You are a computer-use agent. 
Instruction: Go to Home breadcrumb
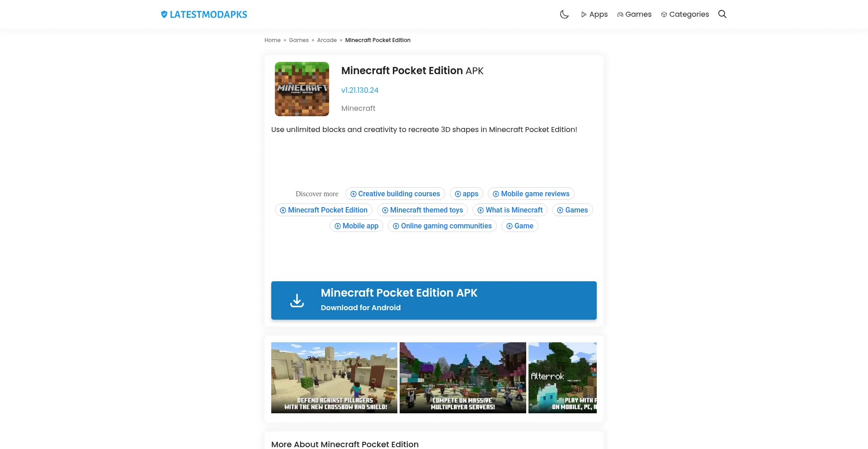coord(272,40)
